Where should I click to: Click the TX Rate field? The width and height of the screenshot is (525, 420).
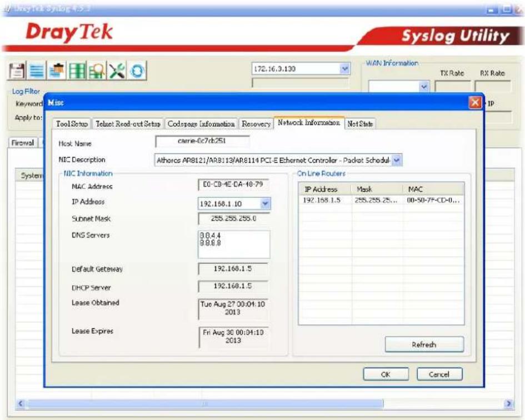point(452,87)
